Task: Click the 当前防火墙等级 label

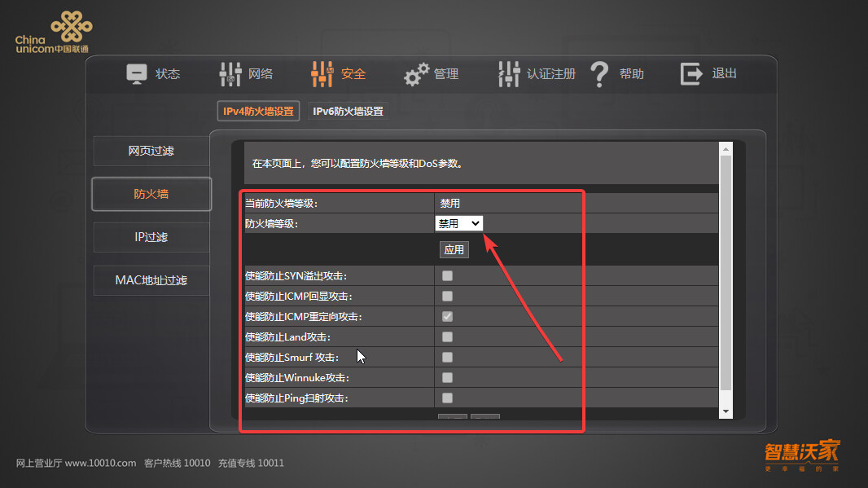Action: tap(281, 204)
